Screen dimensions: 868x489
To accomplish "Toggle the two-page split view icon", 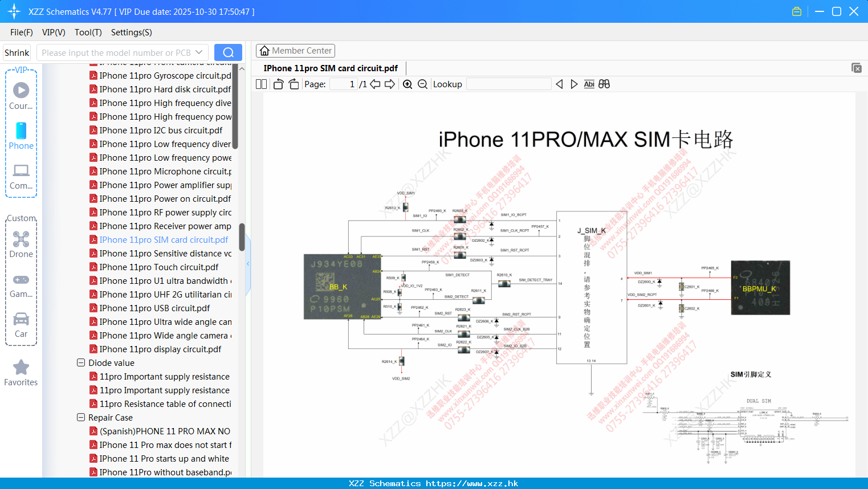I will (261, 84).
